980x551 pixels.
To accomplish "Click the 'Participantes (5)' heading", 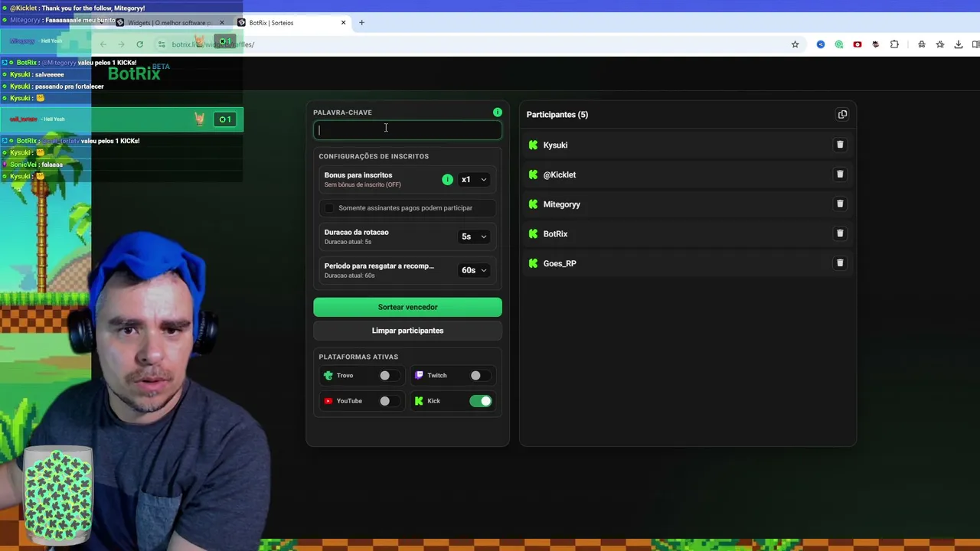I will pyautogui.click(x=557, y=115).
